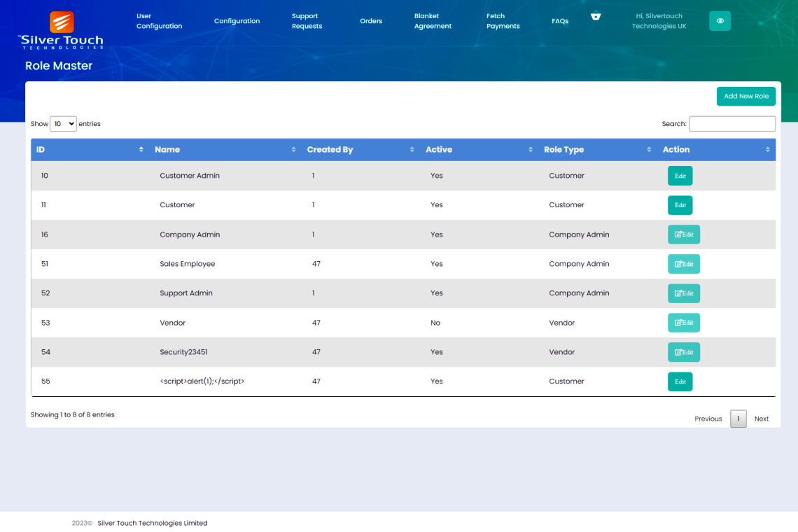Sort table by ID column arrows
Image resolution: width=798 pixels, height=532 pixels.
[x=141, y=150]
